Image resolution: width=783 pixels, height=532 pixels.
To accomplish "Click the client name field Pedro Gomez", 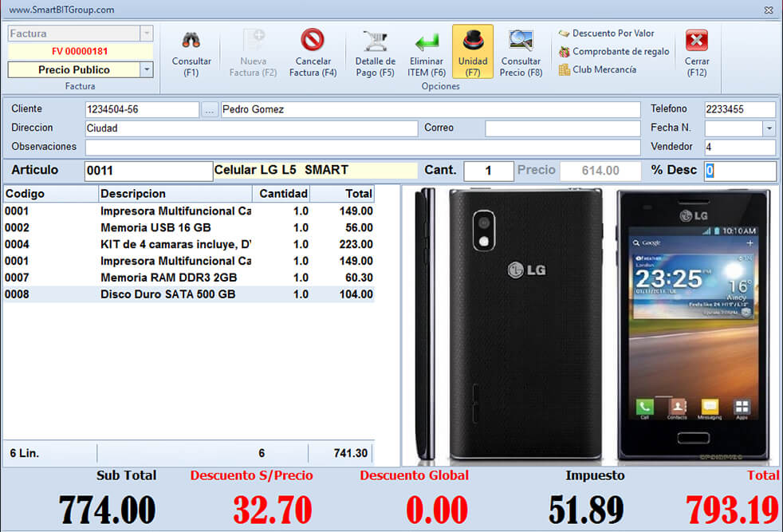I will 431,109.
